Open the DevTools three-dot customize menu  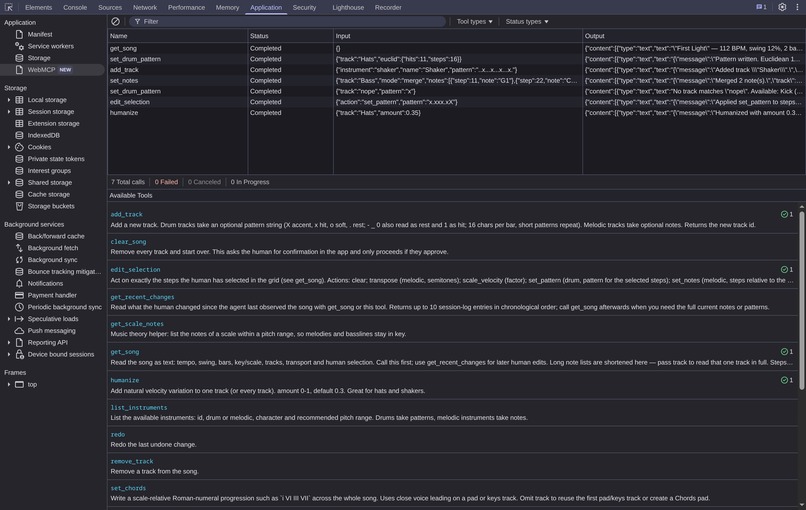point(797,7)
